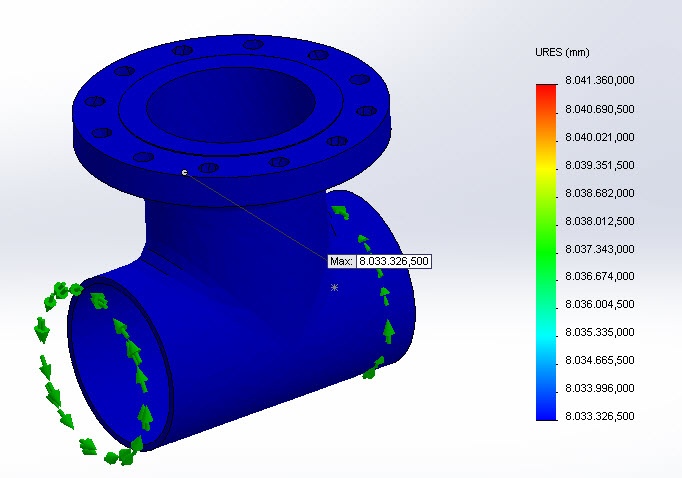This screenshot has height=478, width=682.
Task: Click legend value 8.037.343,000
Action: [600, 249]
